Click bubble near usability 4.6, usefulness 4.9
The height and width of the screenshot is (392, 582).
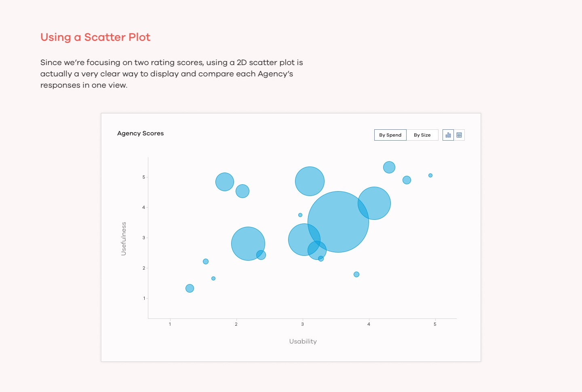coord(407,180)
